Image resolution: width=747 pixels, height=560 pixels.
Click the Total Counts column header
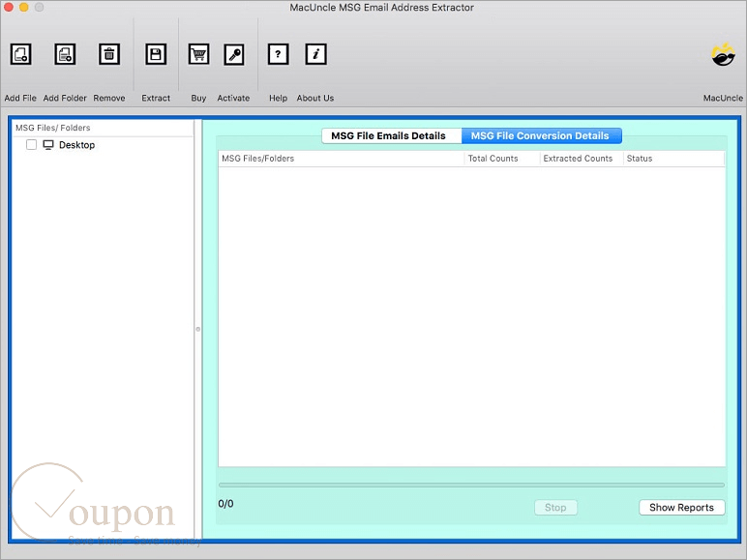[x=502, y=159]
